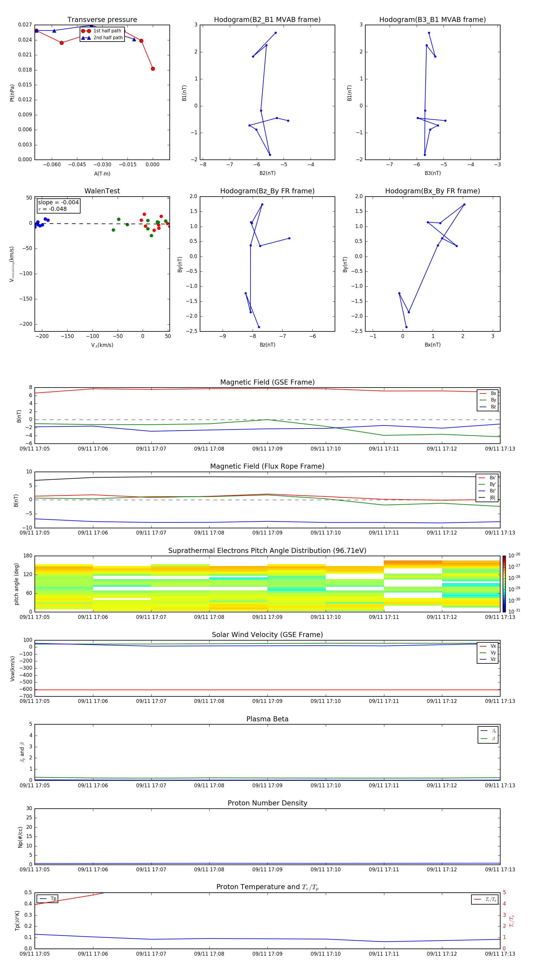Click the Suprathermal Electrons Pitch Angle Distribution title

267,551
